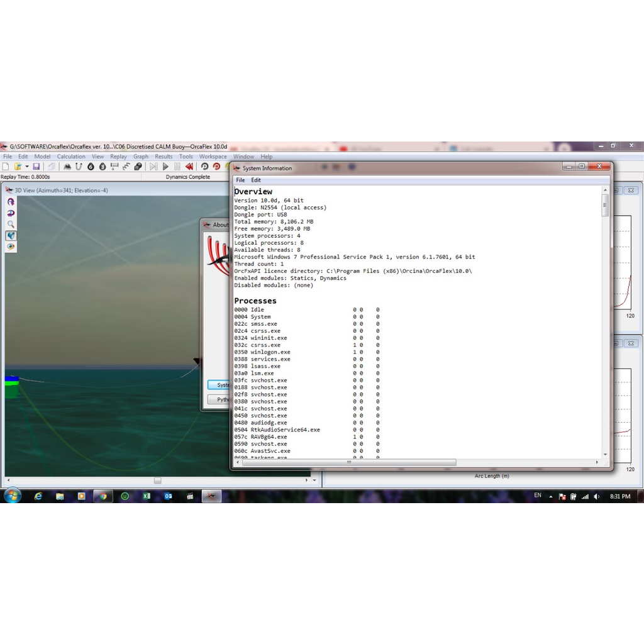Open the Model menu
The height and width of the screenshot is (644, 644).
[42, 157]
